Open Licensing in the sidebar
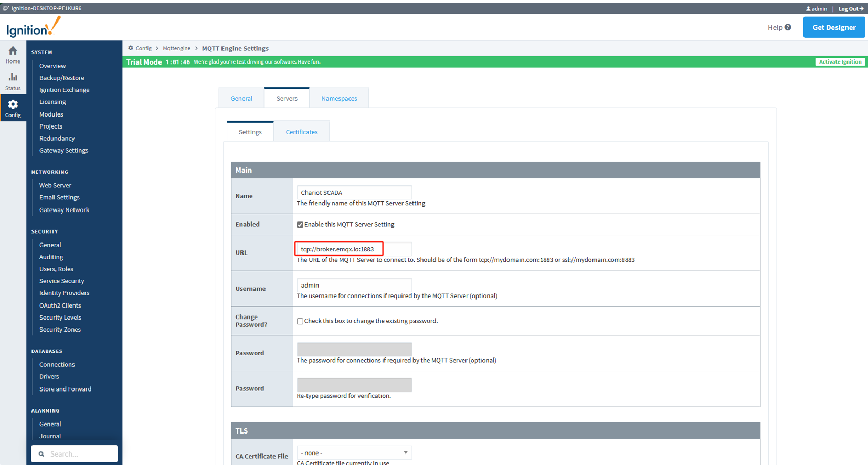This screenshot has width=868, height=465. [x=52, y=102]
